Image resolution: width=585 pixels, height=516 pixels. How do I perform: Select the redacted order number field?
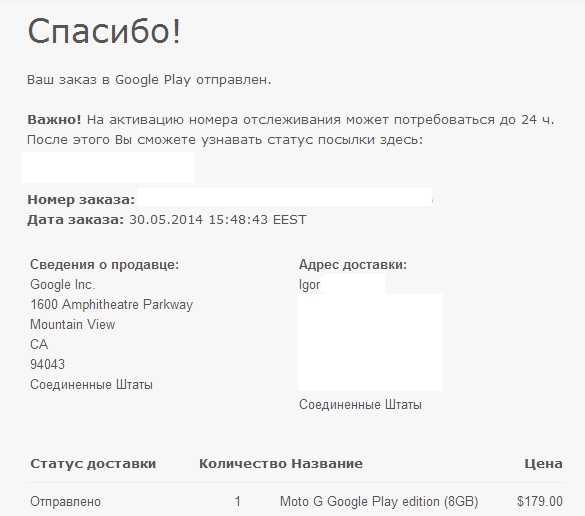(x=284, y=197)
